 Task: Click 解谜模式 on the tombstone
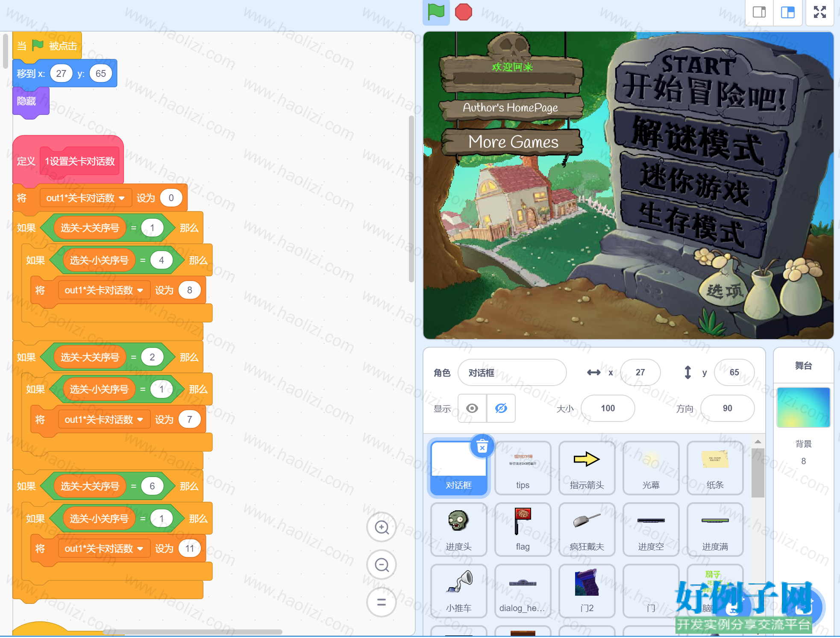tap(700, 142)
